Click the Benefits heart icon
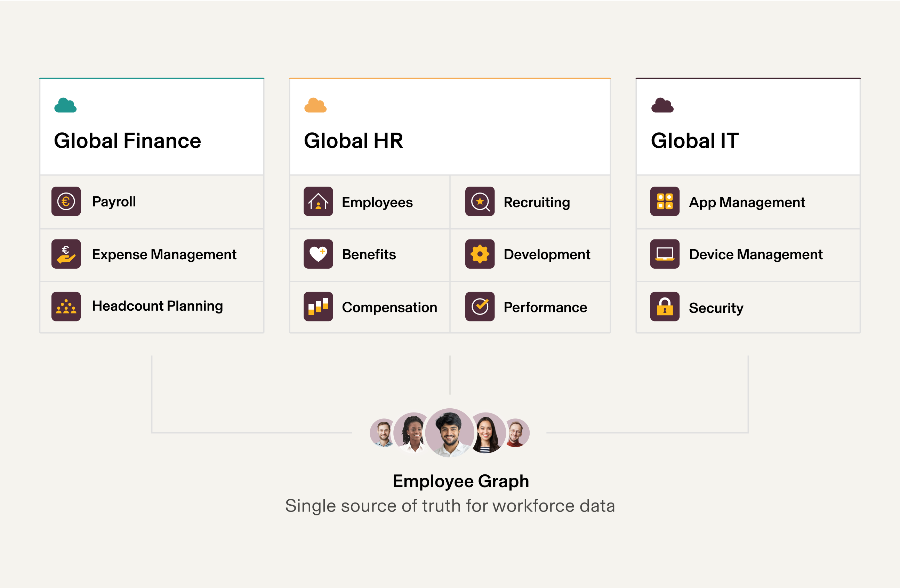Viewport: 900px width, 588px height. 318,254
